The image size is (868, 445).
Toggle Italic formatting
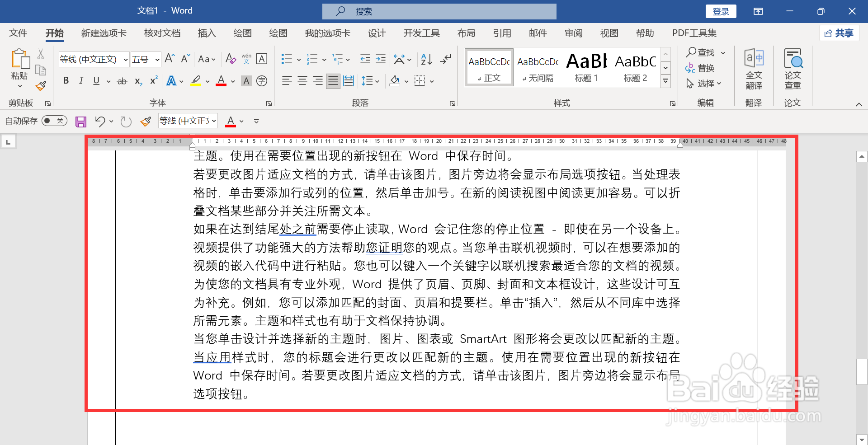click(x=81, y=81)
